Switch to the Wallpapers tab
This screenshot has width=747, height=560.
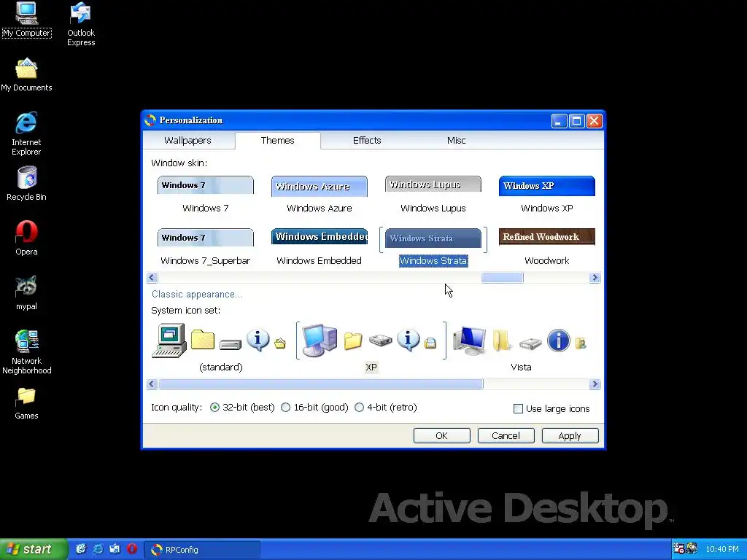pos(187,141)
